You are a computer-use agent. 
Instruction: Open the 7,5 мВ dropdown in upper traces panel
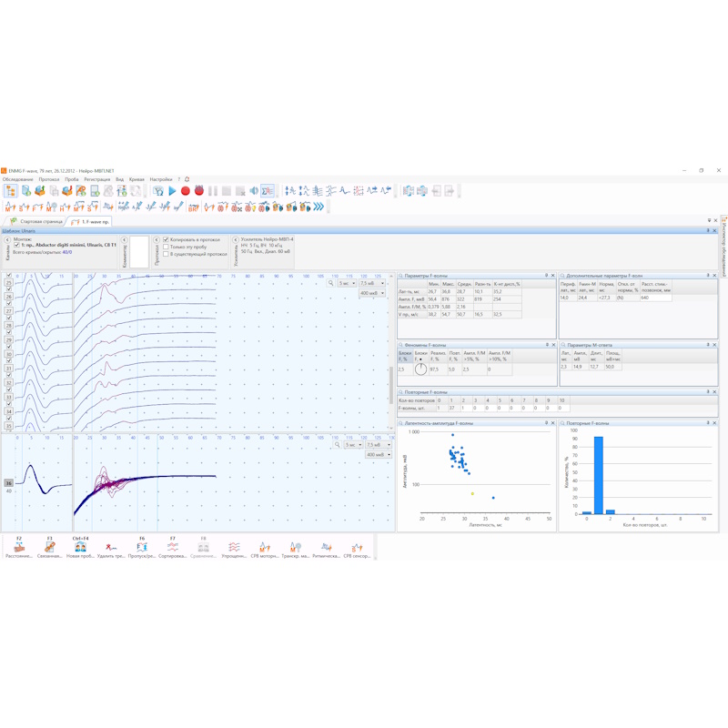click(372, 283)
